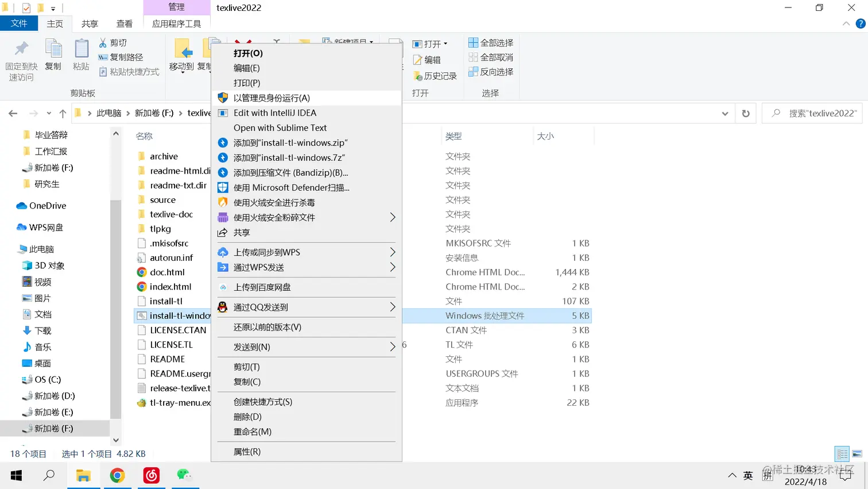Viewport: 868px width, 489px height.
Task: Switch to the View ribbon tab
Action: point(125,24)
